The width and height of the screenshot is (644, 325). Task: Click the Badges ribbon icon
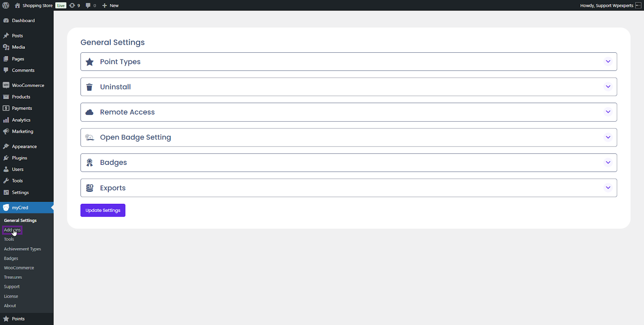pos(90,163)
